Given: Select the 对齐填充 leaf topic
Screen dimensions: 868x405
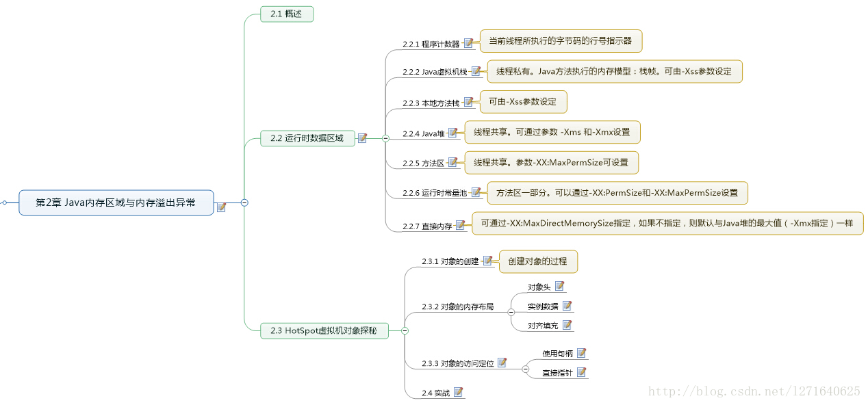Looking at the screenshot, I should click(x=543, y=326).
